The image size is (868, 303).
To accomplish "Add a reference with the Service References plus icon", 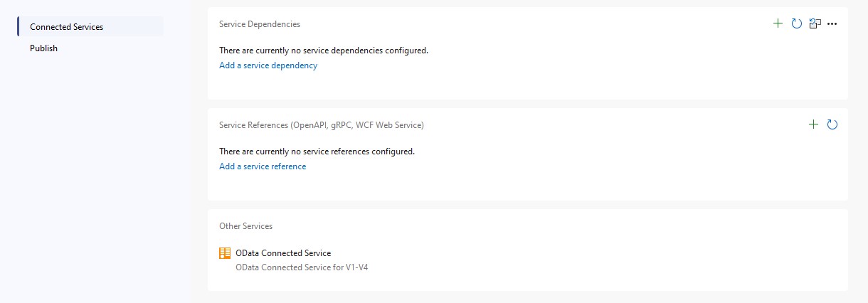I will pos(814,124).
